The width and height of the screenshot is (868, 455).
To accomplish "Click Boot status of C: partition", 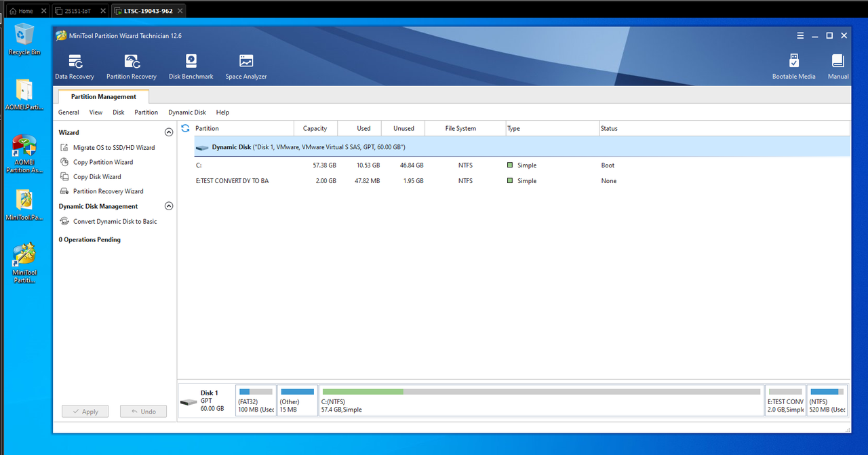I will pyautogui.click(x=608, y=165).
